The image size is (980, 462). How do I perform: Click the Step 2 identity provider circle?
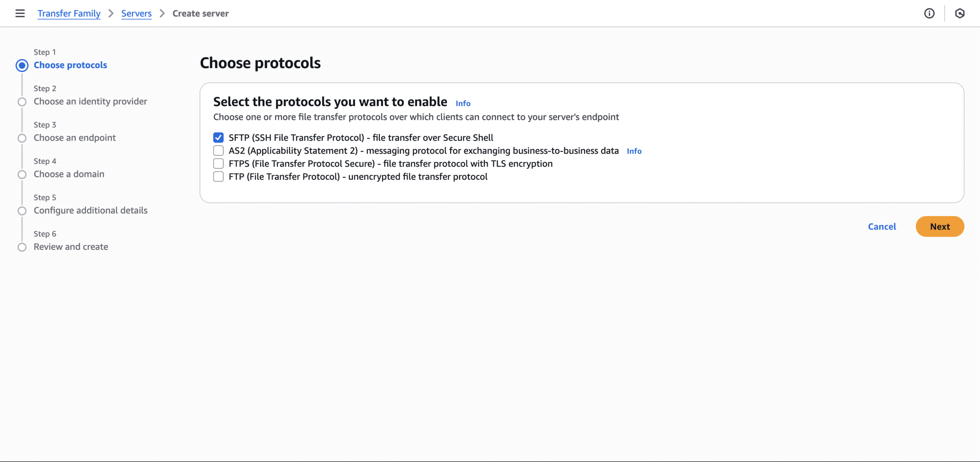click(x=22, y=102)
